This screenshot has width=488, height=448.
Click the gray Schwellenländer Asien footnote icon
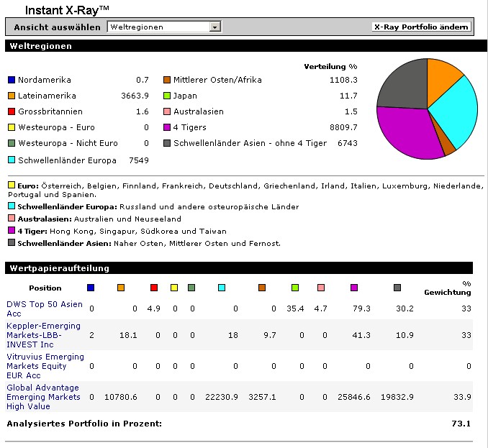pos(12,242)
